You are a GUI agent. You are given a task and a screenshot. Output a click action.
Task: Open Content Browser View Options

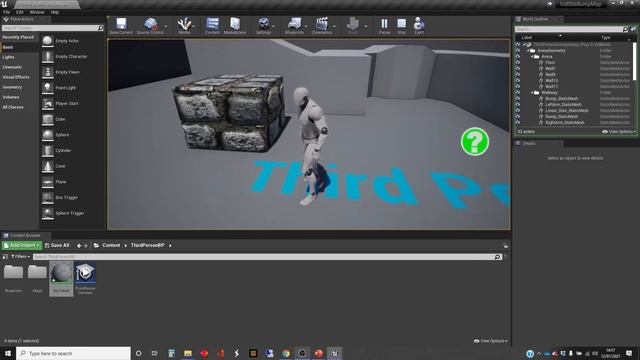[491, 341]
